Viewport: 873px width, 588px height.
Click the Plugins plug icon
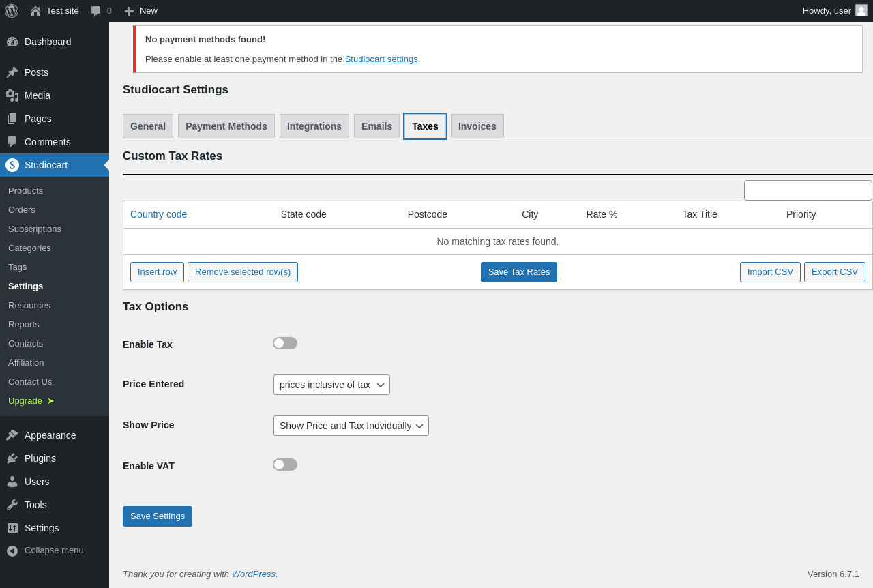pyautogui.click(x=12, y=458)
